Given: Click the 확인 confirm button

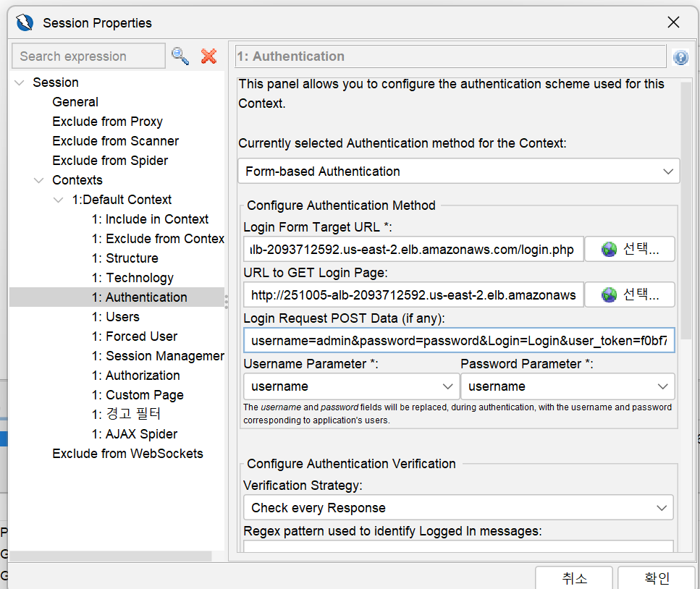Looking at the screenshot, I should tap(657, 578).
